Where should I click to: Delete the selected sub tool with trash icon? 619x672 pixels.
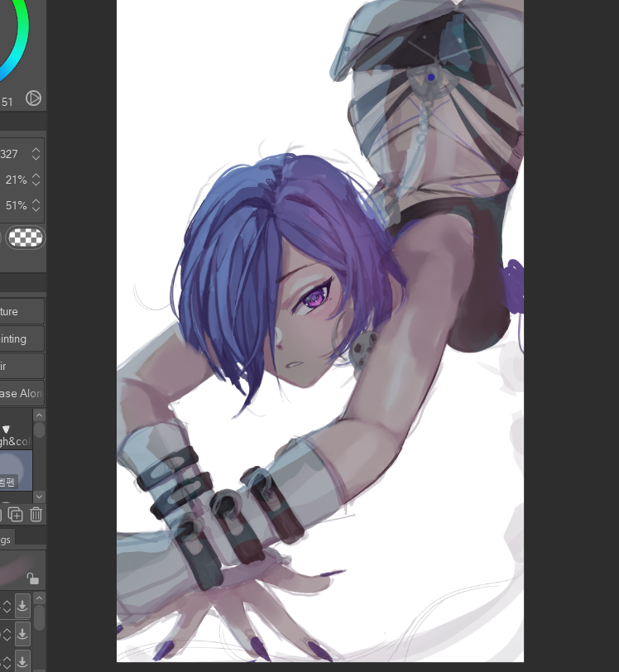[36, 514]
